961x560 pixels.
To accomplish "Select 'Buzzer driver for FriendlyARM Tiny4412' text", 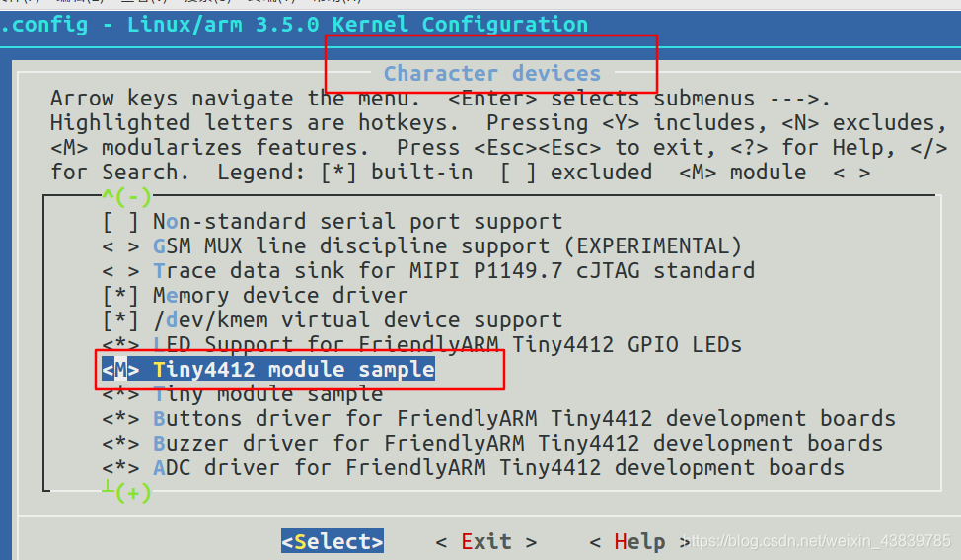I will (396, 444).
